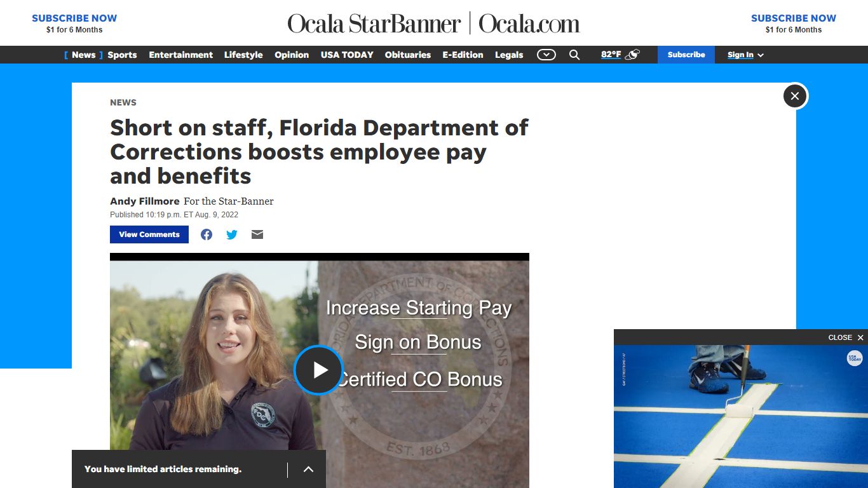868x488 pixels.
Task: Go to the Legals section
Action: [x=509, y=55]
